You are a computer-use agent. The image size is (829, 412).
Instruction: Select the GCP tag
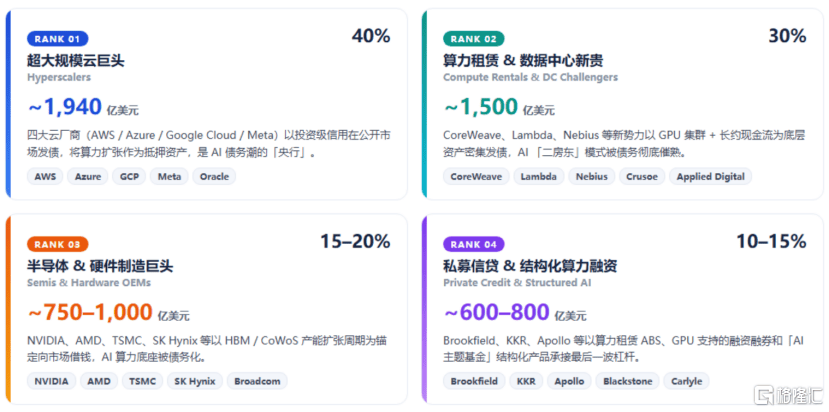[129, 177]
